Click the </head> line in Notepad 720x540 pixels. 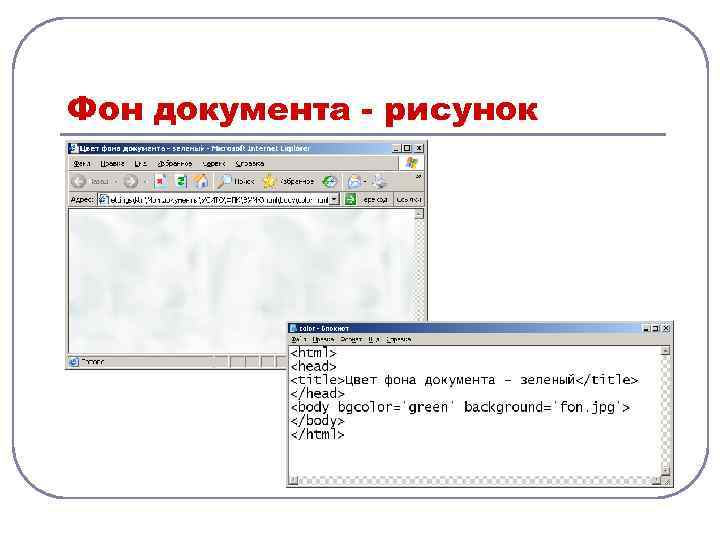point(317,394)
